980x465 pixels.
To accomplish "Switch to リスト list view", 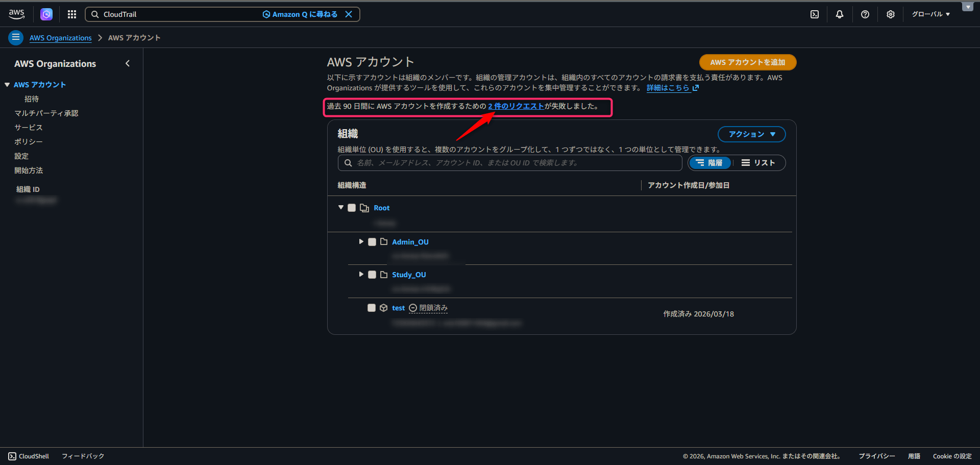I will point(758,163).
